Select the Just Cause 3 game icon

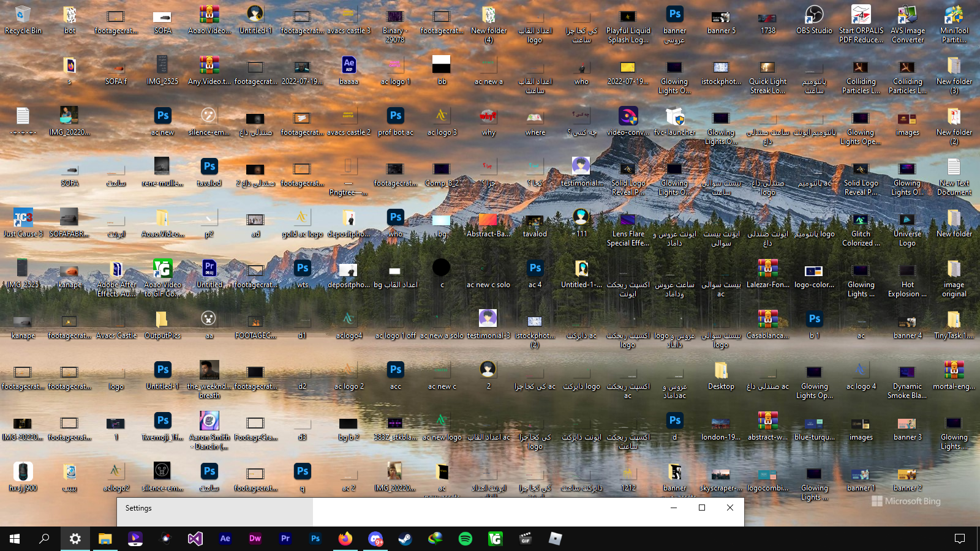point(23,223)
